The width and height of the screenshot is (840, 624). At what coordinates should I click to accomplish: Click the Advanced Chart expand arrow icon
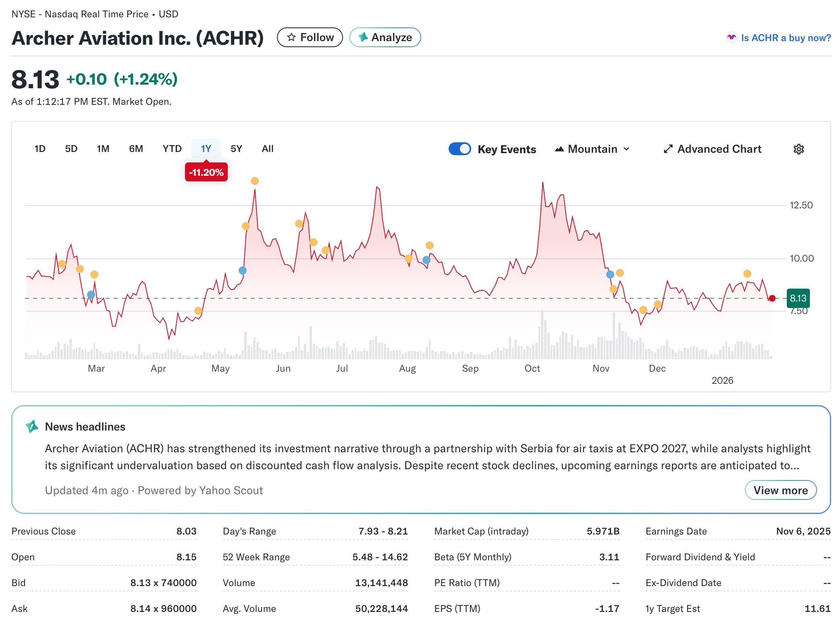pyautogui.click(x=668, y=149)
